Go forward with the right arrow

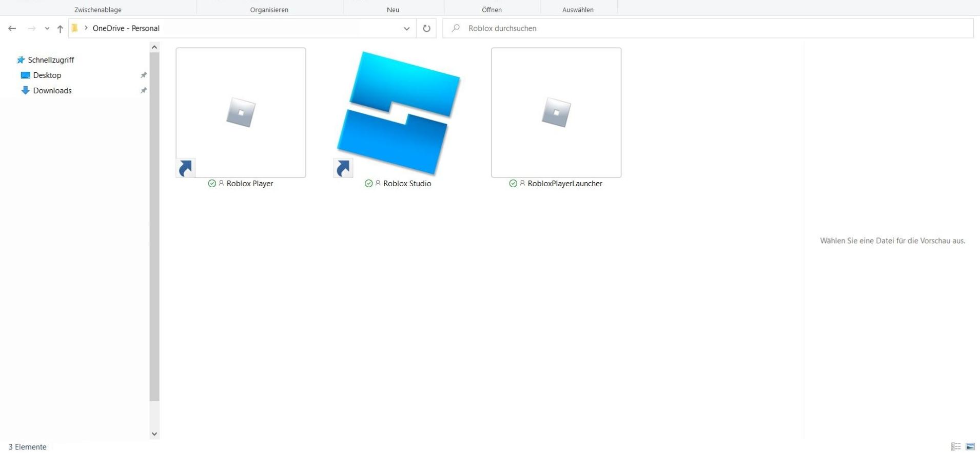32,29
